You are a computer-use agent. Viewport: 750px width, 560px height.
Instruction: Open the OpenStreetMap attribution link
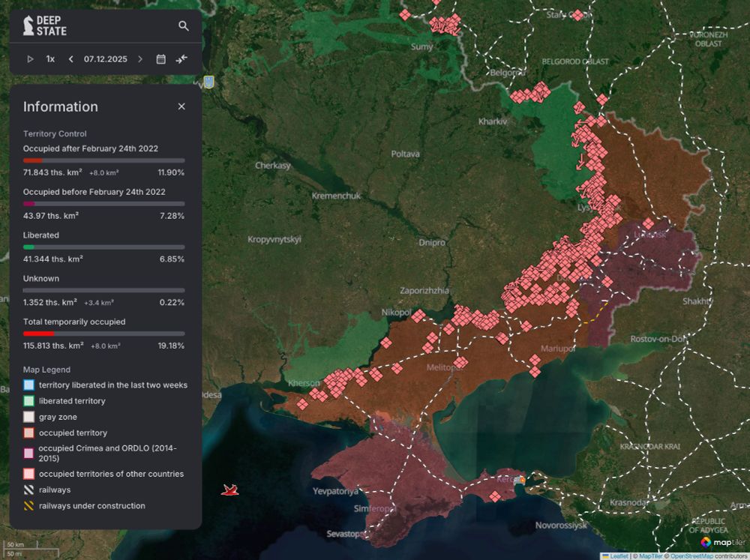692,556
